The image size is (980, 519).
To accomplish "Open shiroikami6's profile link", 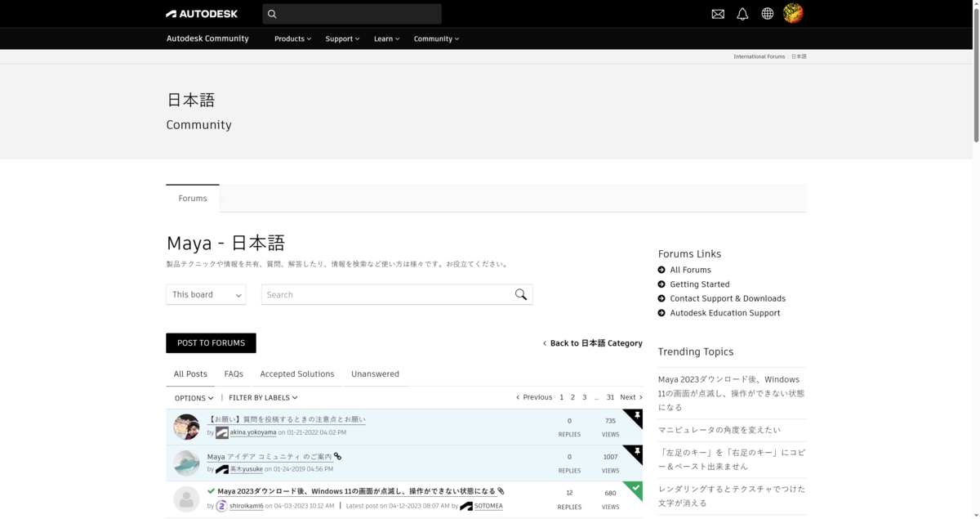I will (247, 506).
